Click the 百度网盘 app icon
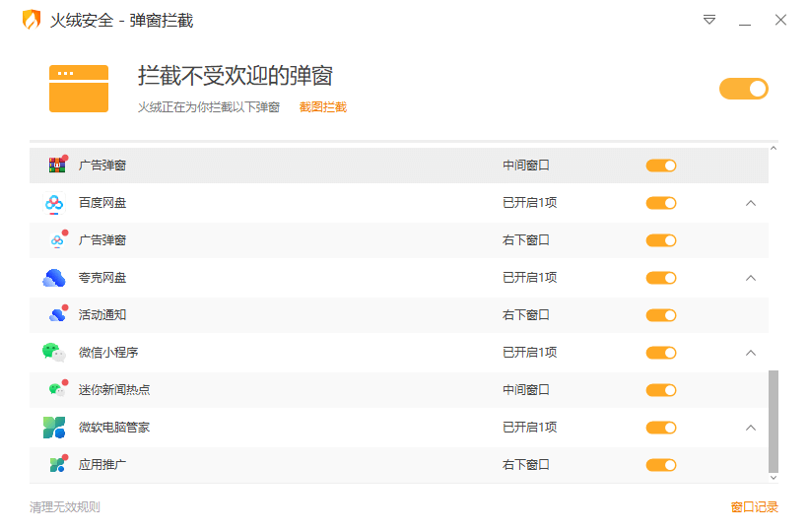Viewport: 808px width, 532px height. pyautogui.click(x=53, y=203)
